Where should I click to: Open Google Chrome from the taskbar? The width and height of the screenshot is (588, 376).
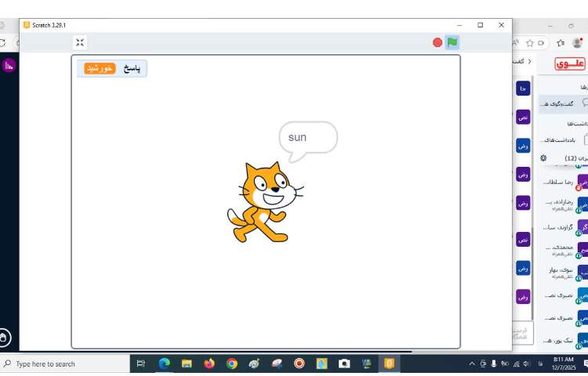point(232,363)
